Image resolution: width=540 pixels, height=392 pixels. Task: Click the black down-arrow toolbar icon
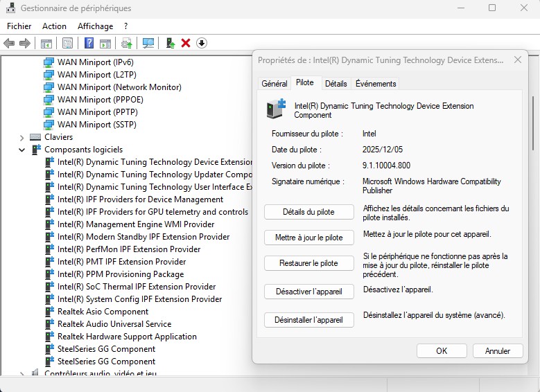[202, 43]
